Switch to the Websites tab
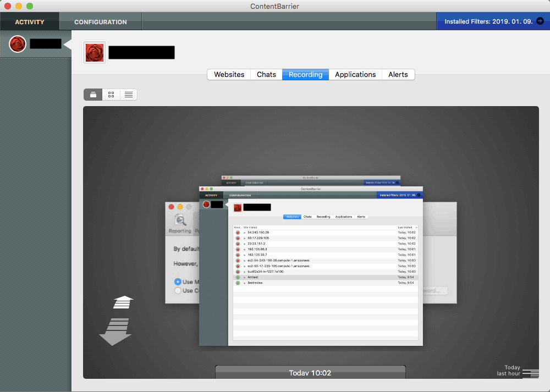 [x=228, y=74]
